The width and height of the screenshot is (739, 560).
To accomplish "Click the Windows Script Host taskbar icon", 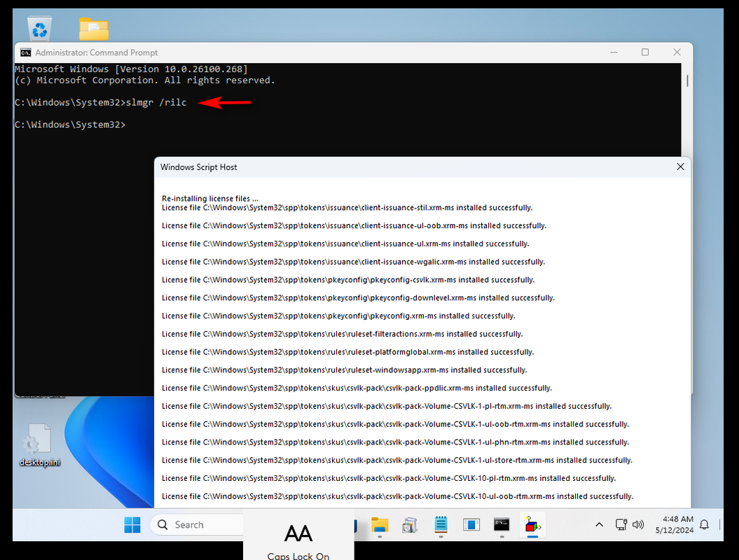I will (532, 525).
